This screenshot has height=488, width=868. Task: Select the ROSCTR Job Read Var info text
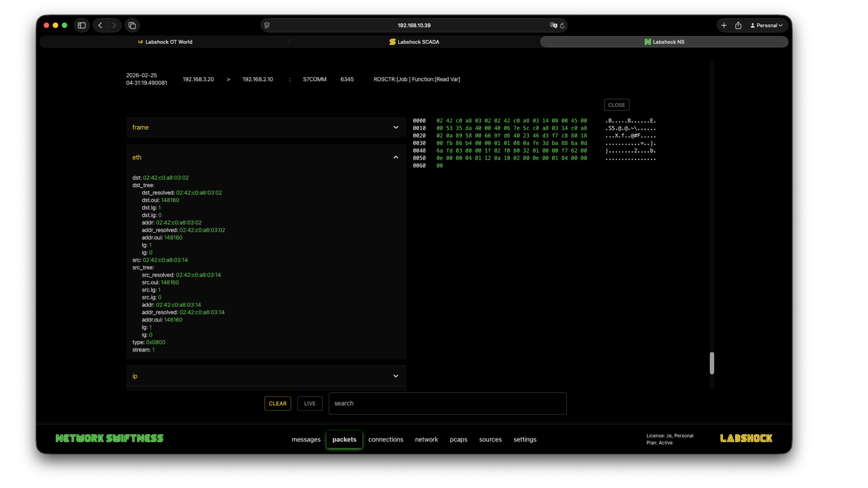tap(417, 79)
